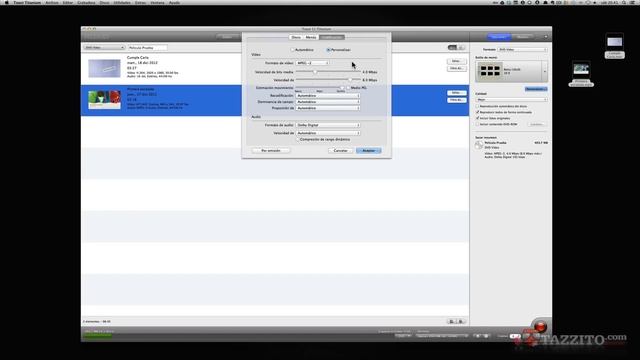Toggle Incluir fotos originales checkbox
Screen dimensions: 640x360
click(478, 118)
